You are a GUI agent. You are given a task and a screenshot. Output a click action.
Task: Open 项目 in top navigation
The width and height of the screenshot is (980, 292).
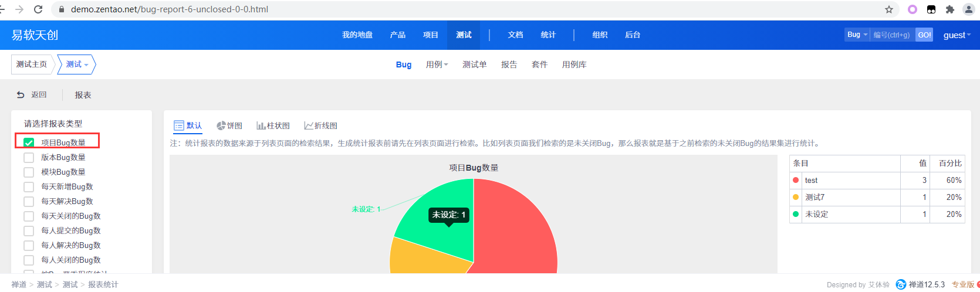431,35
